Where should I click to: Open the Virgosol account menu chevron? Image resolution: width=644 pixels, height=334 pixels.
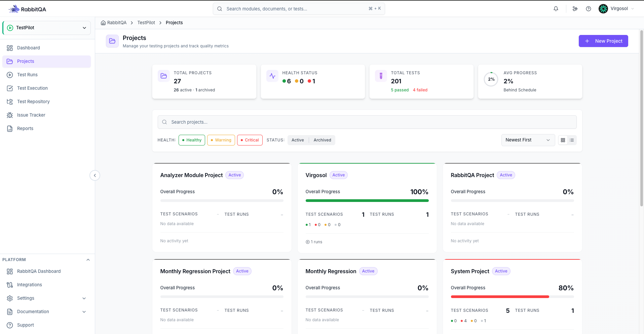click(633, 9)
